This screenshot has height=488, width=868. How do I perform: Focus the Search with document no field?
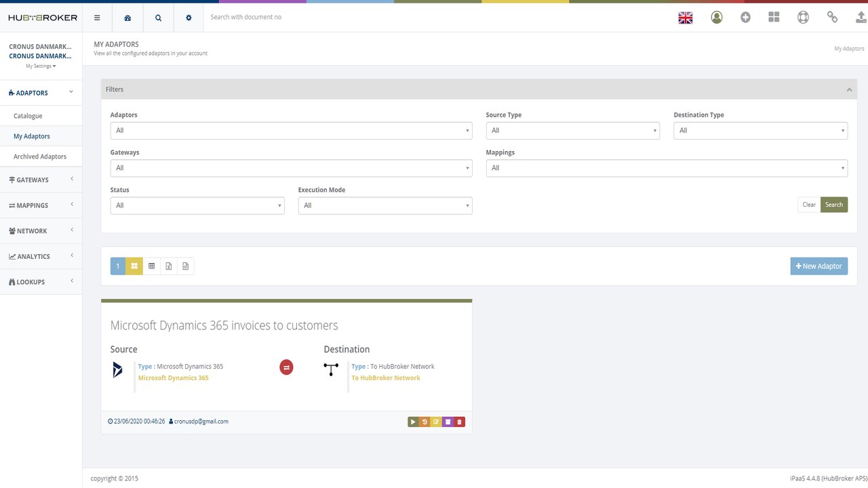pos(434,18)
